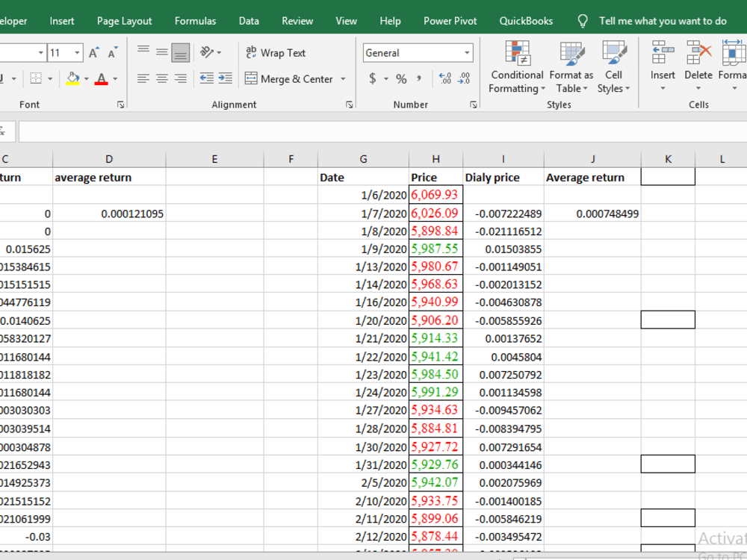Viewport: 747px width, 560px height.
Task: Click inside the formula bar
Action: [382, 131]
